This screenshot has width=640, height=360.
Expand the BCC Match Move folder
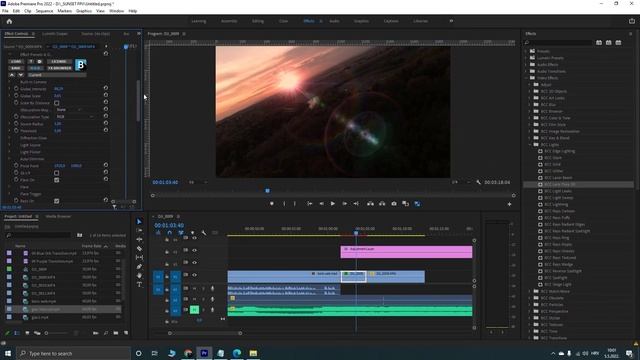point(530,291)
